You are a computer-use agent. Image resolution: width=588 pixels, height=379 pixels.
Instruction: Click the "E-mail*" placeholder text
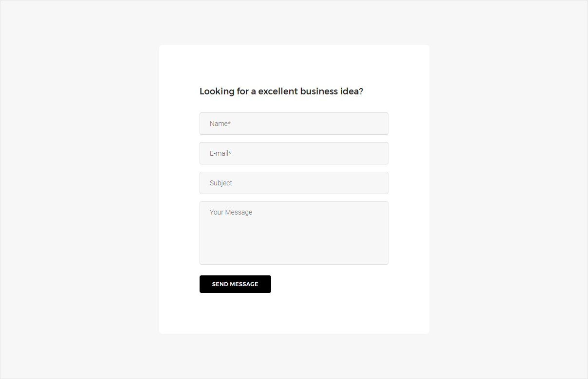220,153
